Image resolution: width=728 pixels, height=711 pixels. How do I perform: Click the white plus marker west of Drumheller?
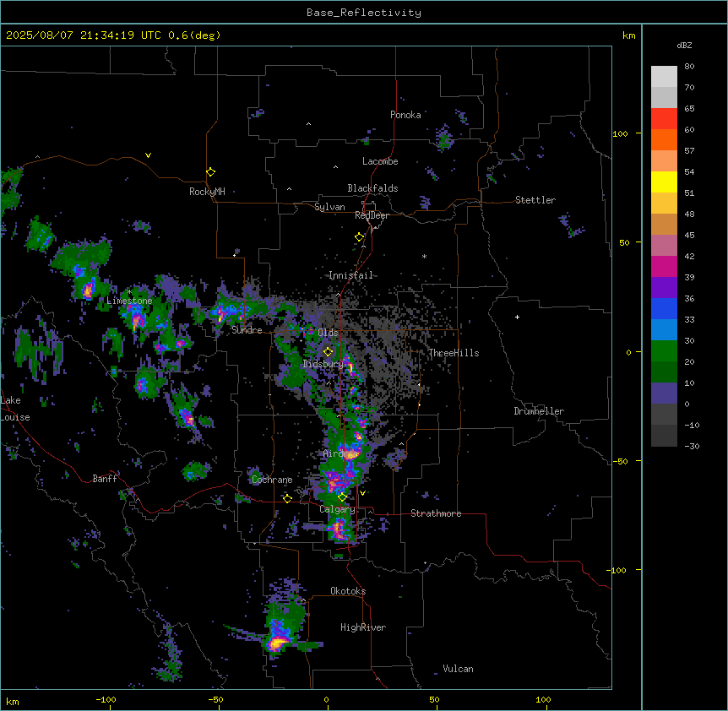517,317
